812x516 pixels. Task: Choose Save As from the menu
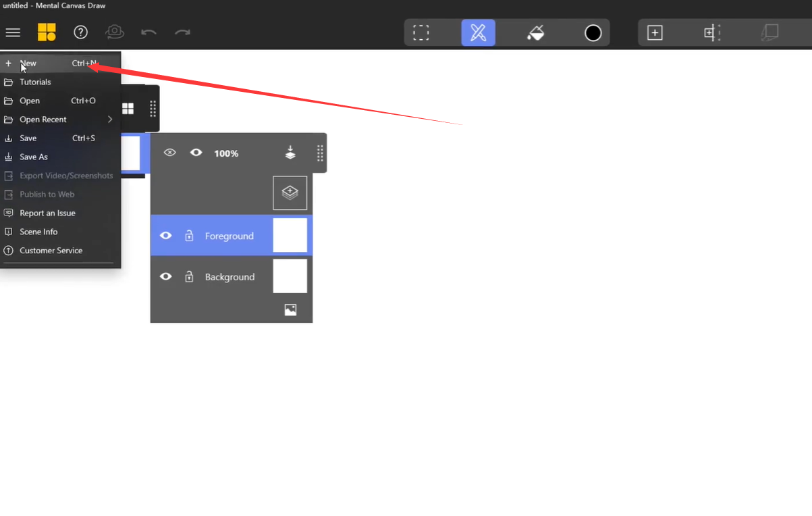coord(61,157)
